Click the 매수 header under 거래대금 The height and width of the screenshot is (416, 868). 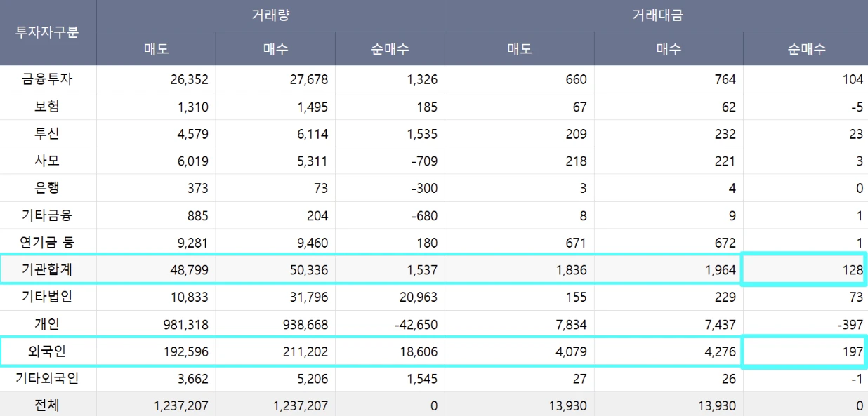pyautogui.click(x=669, y=48)
